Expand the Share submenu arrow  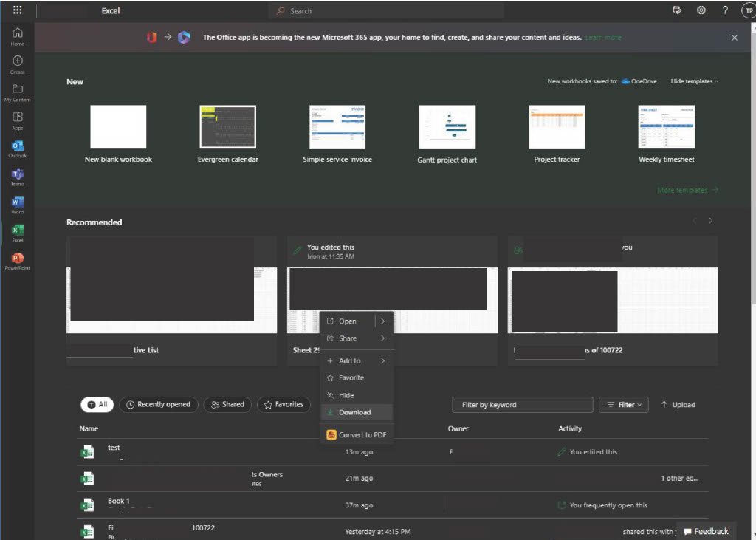383,338
